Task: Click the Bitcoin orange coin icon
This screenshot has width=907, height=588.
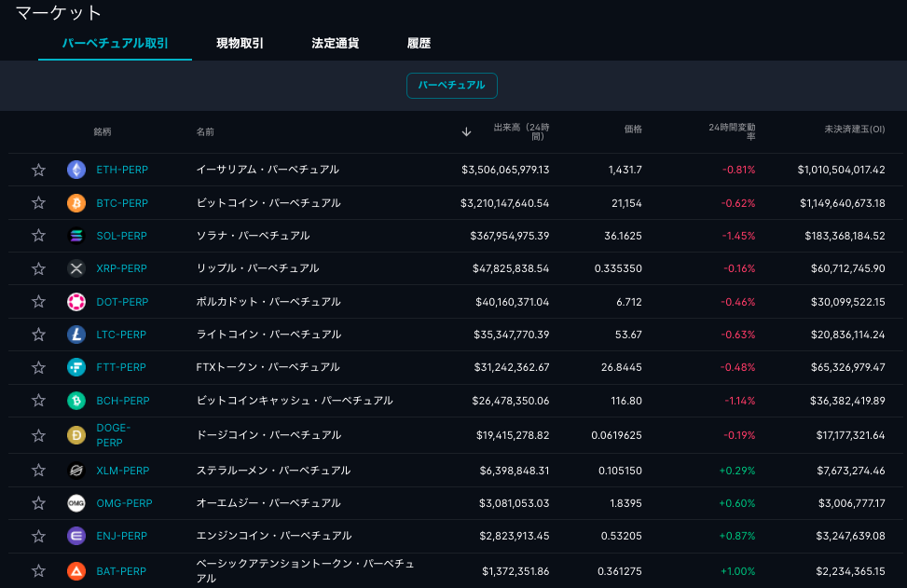Action: pos(76,203)
